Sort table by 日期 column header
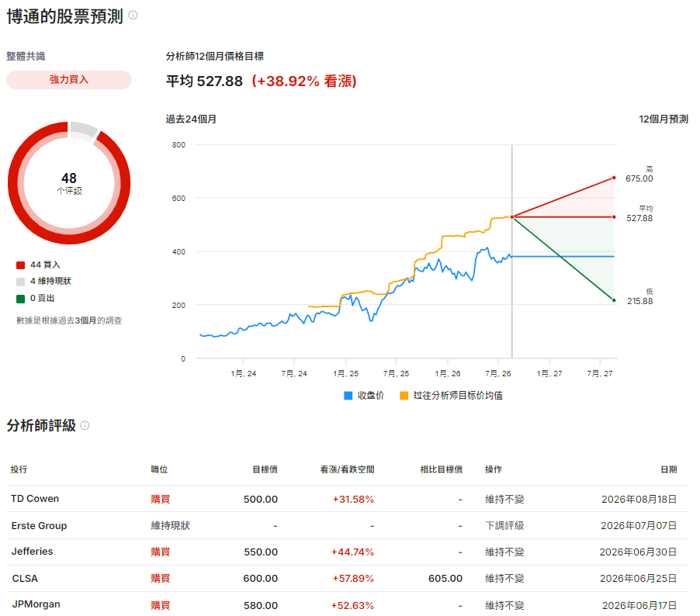Screen dimensions: 700x616 [x=669, y=469]
